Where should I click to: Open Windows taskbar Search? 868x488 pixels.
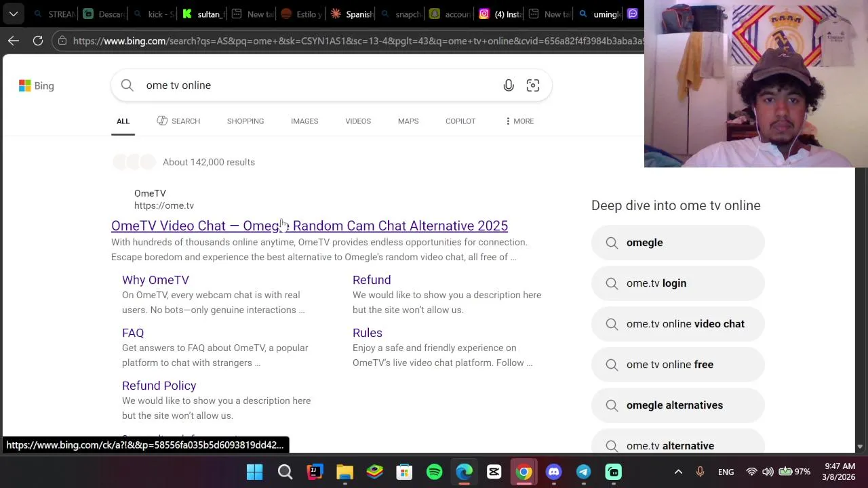[285, 472]
